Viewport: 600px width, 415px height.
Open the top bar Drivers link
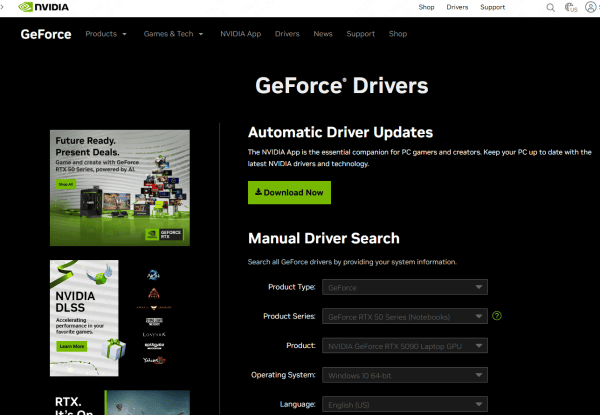457,7
